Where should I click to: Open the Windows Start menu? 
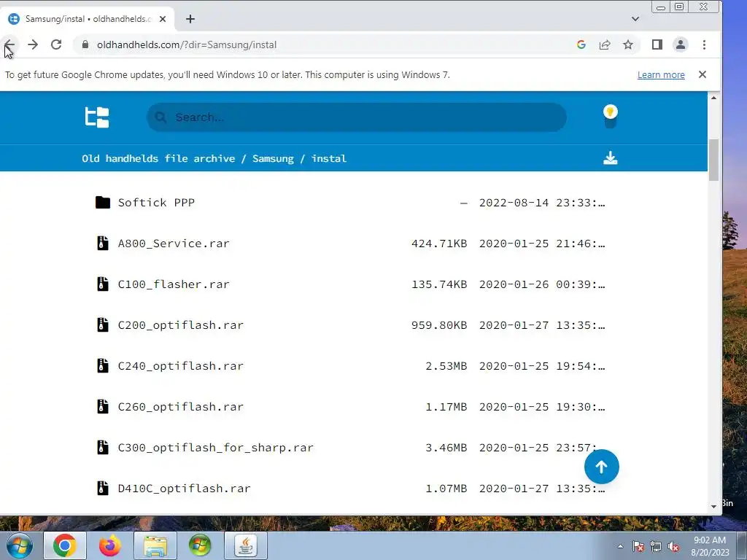click(19, 545)
